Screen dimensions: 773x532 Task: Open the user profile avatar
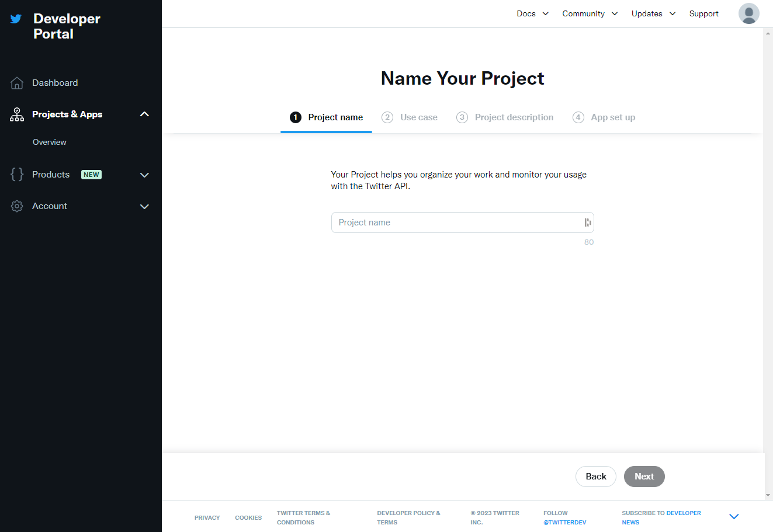(x=748, y=13)
